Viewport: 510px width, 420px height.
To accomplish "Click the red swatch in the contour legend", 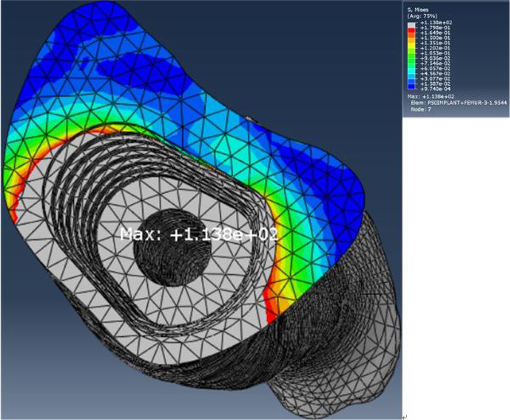I will coord(411,30).
